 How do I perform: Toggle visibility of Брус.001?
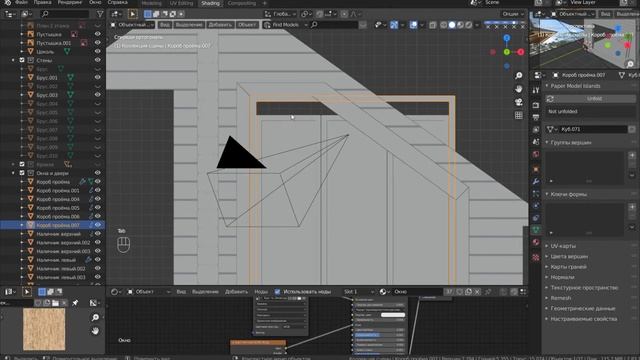pos(98,77)
